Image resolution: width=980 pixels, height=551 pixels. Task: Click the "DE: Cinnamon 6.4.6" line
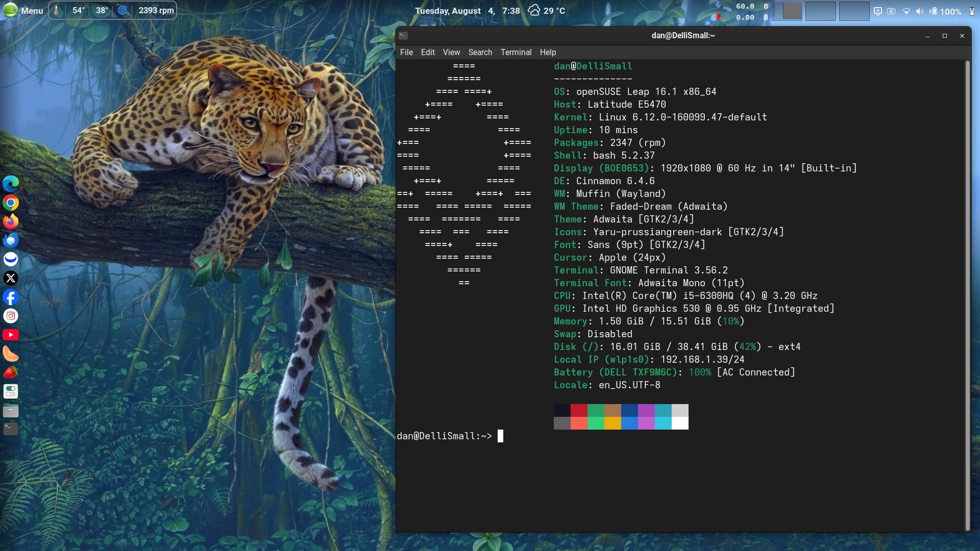click(x=604, y=181)
